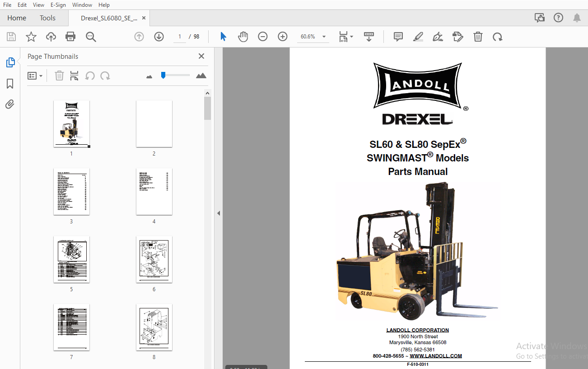Switch to the Tools tab
The height and width of the screenshot is (369, 588).
tap(47, 18)
